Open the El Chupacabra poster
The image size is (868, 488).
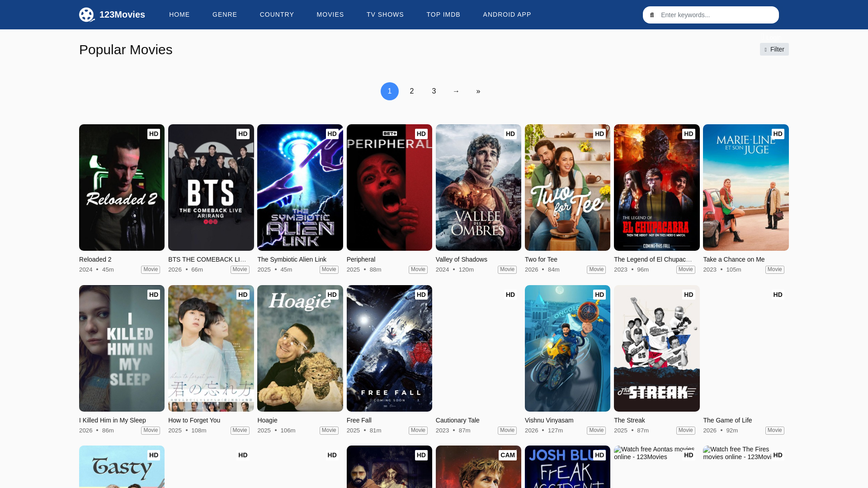pyautogui.click(x=657, y=188)
